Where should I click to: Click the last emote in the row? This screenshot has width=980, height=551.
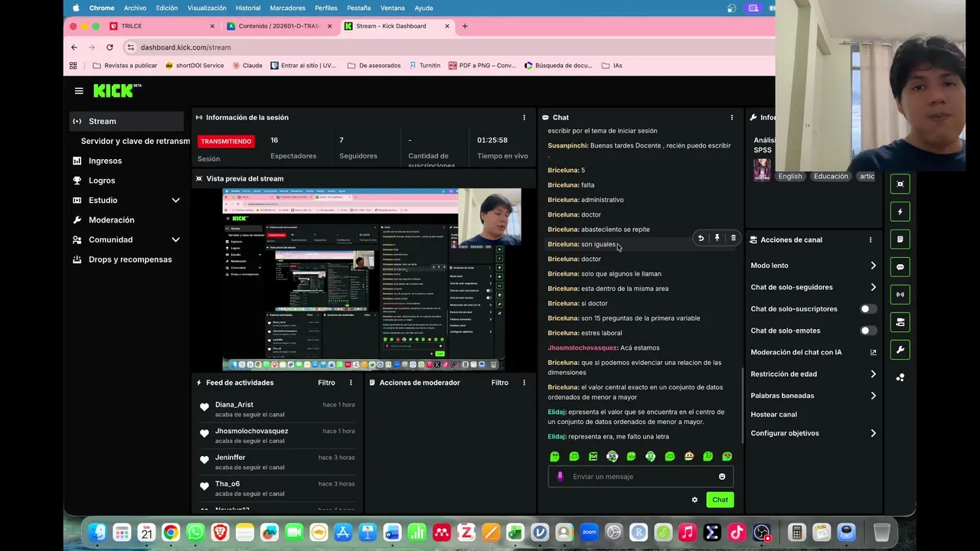727,456
